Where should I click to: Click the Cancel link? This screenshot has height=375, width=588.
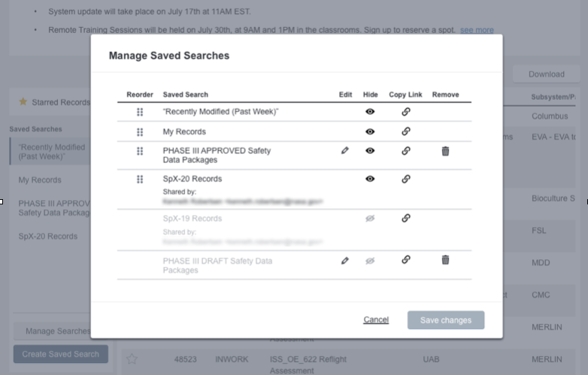376,320
